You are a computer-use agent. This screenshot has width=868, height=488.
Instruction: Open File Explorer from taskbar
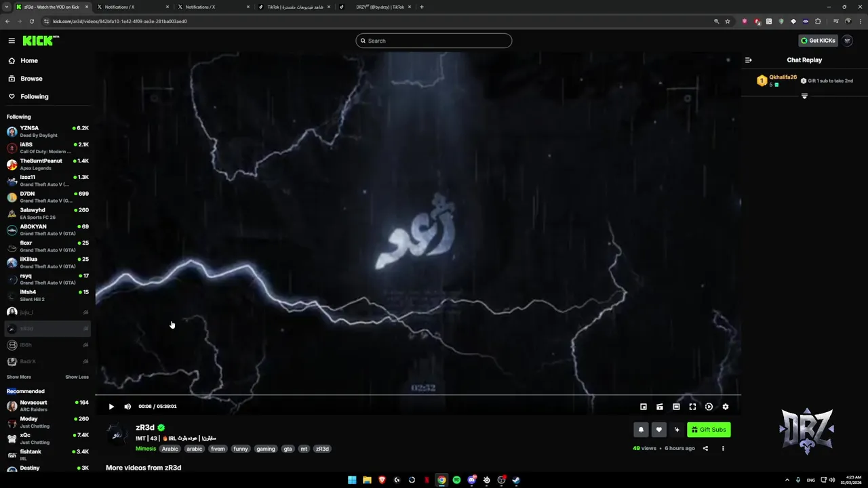pyautogui.click(x=367, y=480)
